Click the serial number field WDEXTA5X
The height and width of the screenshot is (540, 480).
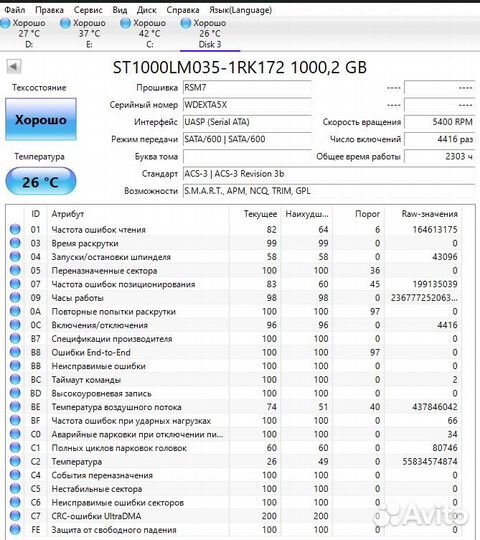pos(247,105)
